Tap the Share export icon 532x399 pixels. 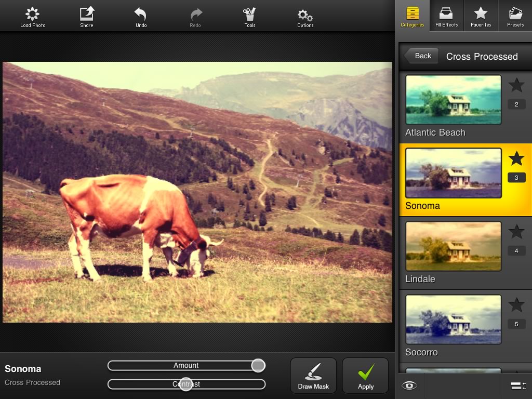click(87, 14)
